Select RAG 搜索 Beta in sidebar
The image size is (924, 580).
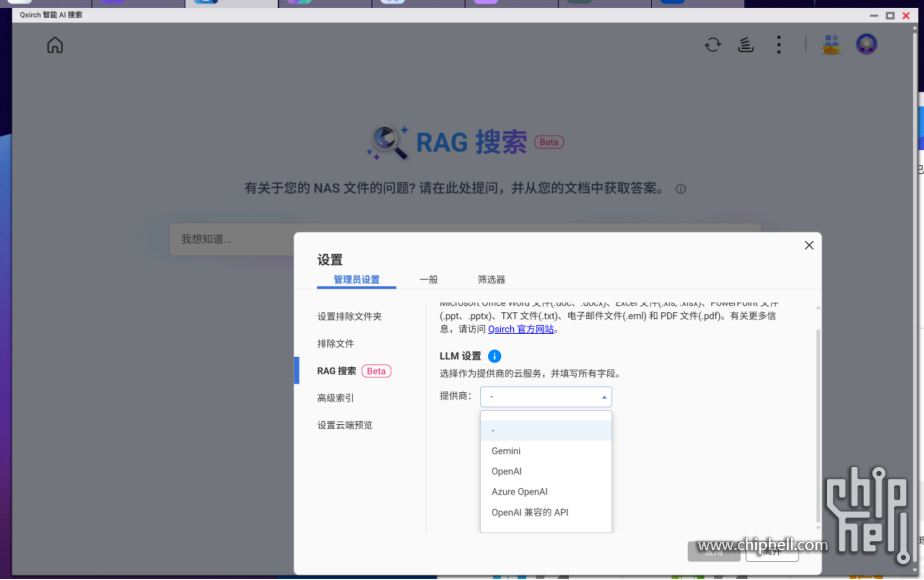point(354,371)
